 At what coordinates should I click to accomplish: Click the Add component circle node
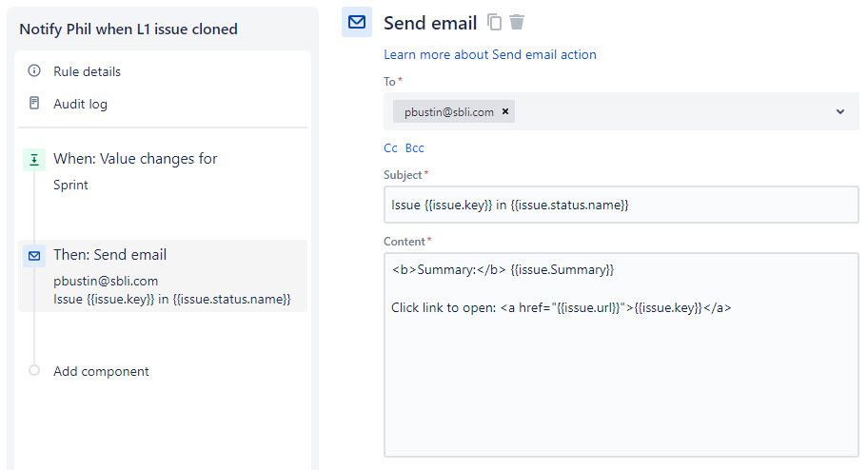point(34,371)
